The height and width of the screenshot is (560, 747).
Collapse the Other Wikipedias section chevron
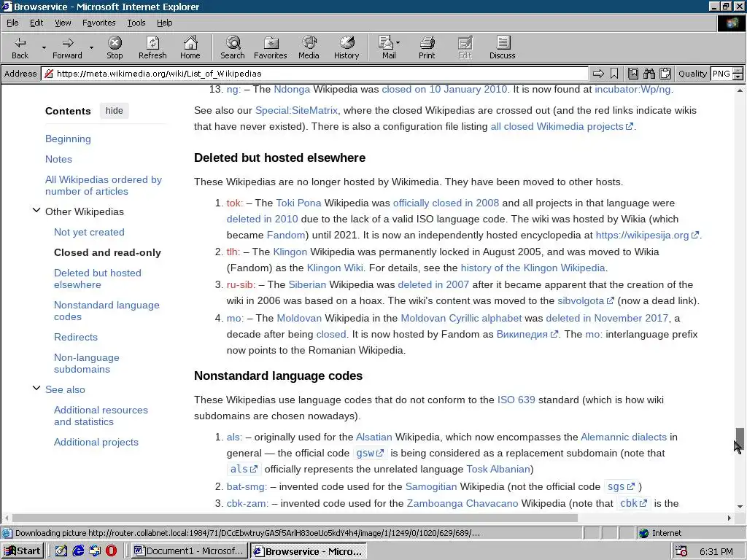point(36,210)
